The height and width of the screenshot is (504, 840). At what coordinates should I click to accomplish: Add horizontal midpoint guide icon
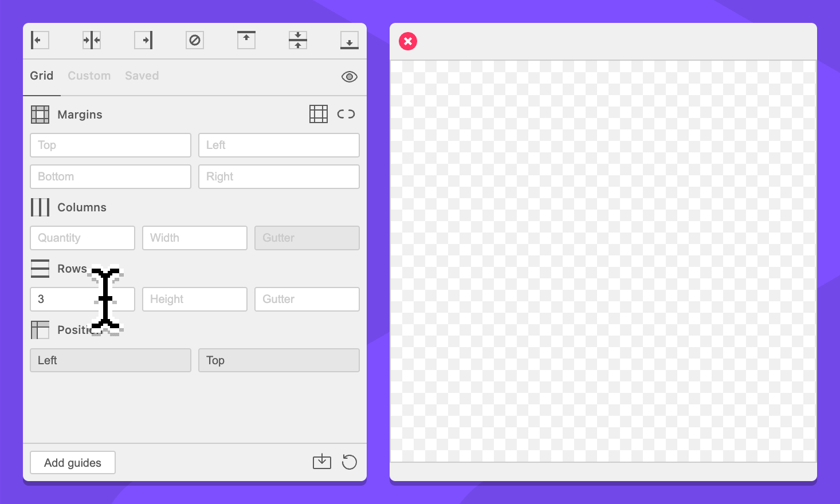tap(298, 40)
